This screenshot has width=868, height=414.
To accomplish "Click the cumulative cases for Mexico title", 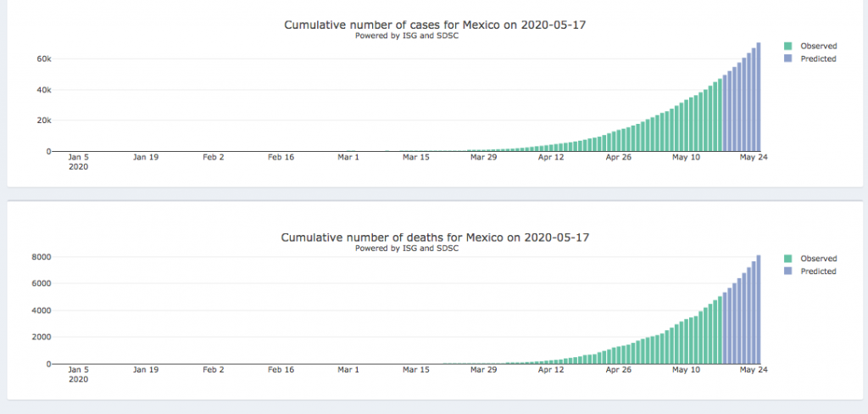I will click(435, 25).
